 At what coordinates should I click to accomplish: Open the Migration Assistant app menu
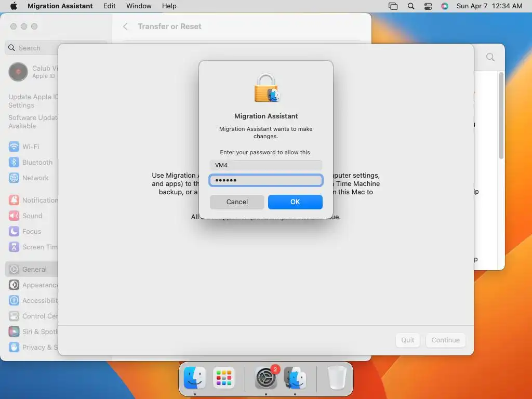pyautogui.click(x=60, y=6)
